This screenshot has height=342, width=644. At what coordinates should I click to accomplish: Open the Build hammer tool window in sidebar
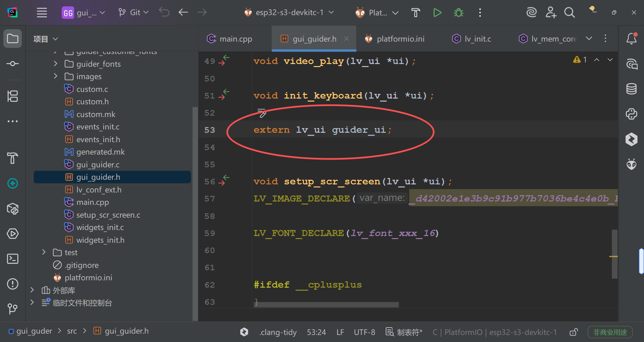click(x=13, y=158)
